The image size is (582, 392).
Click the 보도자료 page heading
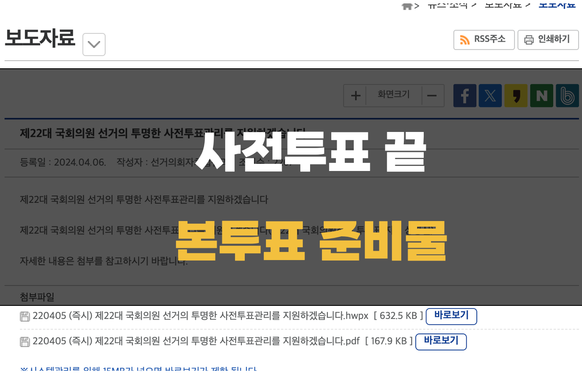pyautogui.click(x=40, y=38)
